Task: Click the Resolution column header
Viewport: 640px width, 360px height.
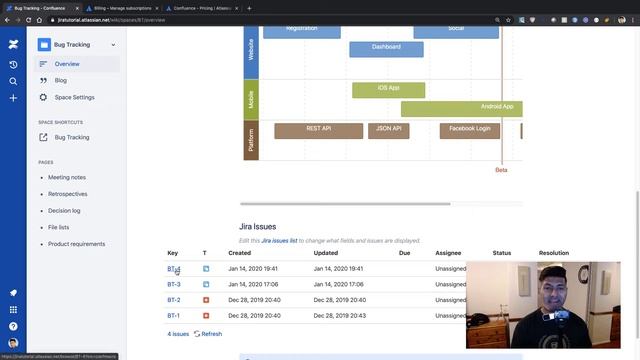Action: click(x=554, y=253)
